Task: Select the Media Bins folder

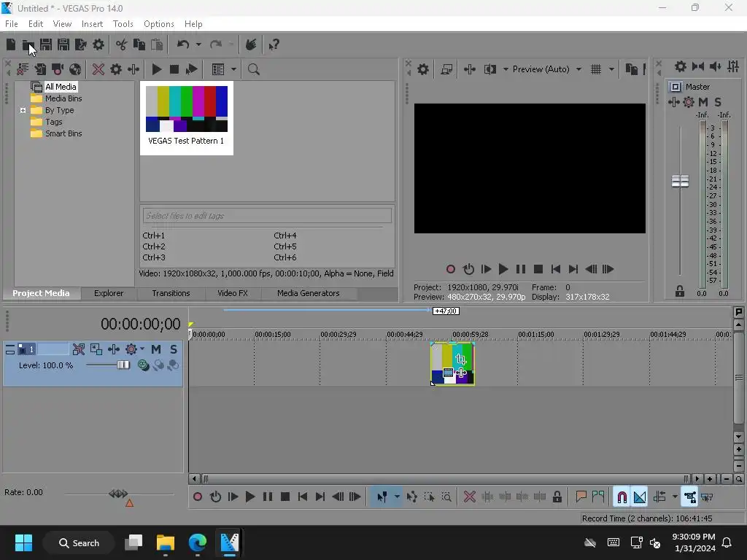Action: [63, 98]
